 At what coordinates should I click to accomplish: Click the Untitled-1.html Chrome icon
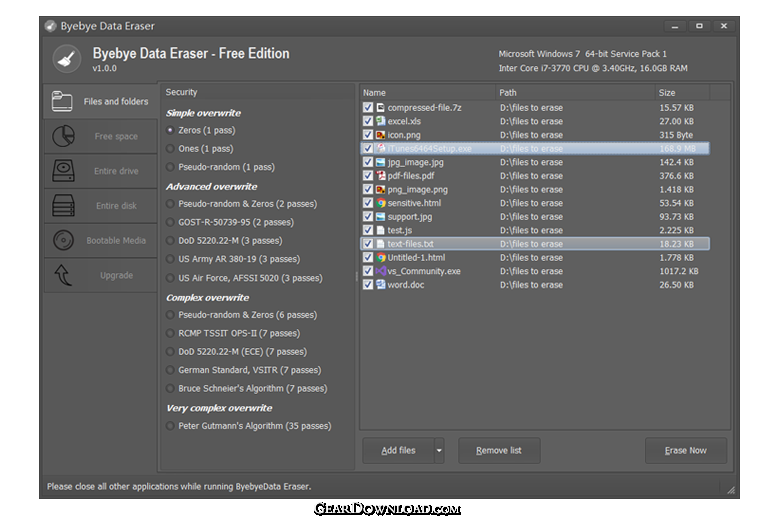pyautogui.click(x=381, y=257)
